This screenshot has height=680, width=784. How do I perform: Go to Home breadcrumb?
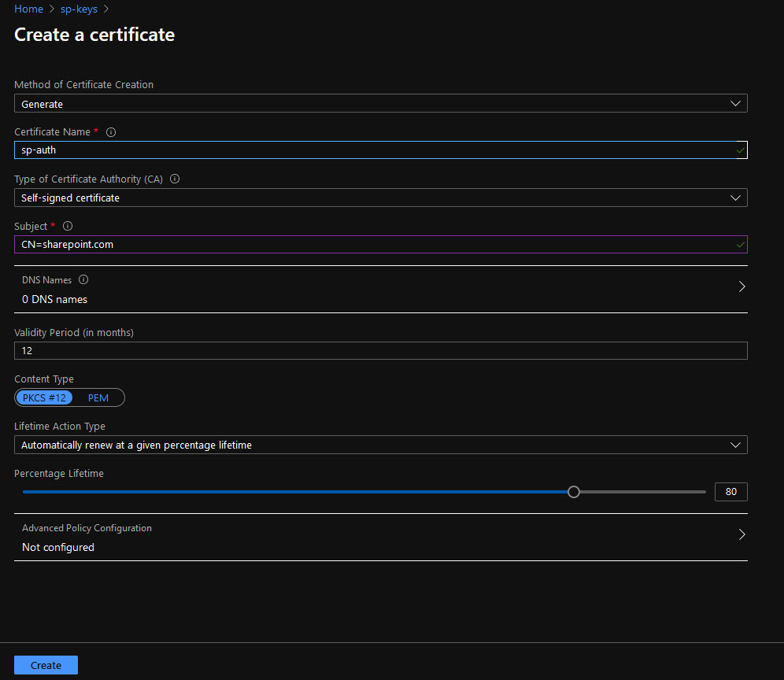coord(28,9)
